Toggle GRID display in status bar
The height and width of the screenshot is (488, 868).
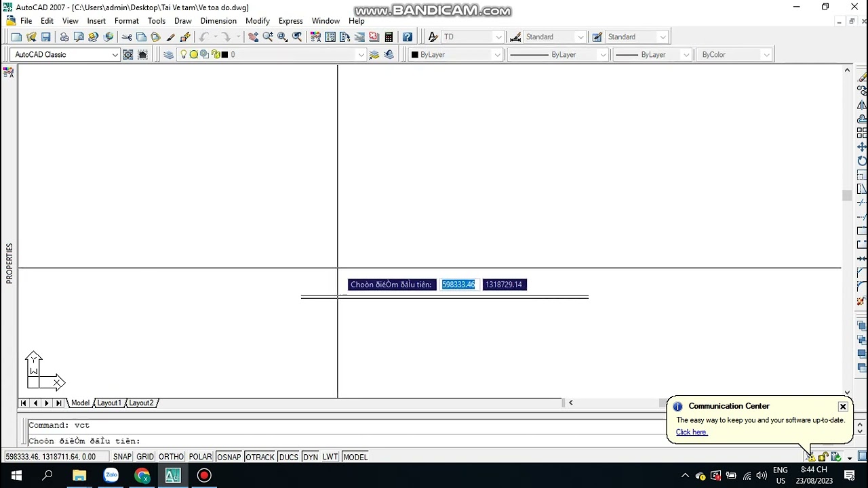[x=145, y=457]
